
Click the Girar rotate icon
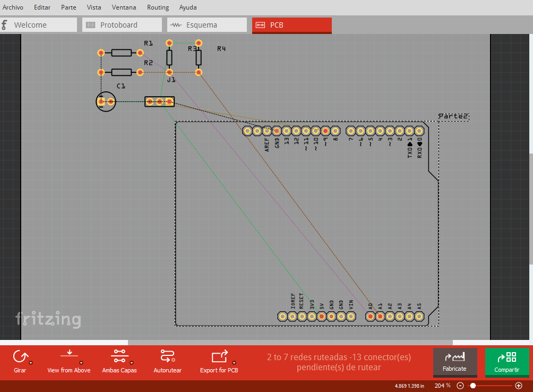(20, 356)
